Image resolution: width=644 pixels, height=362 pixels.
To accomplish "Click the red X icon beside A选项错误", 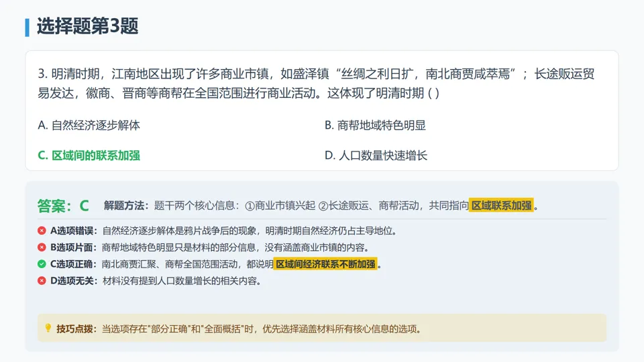I will tap(42, 231).
